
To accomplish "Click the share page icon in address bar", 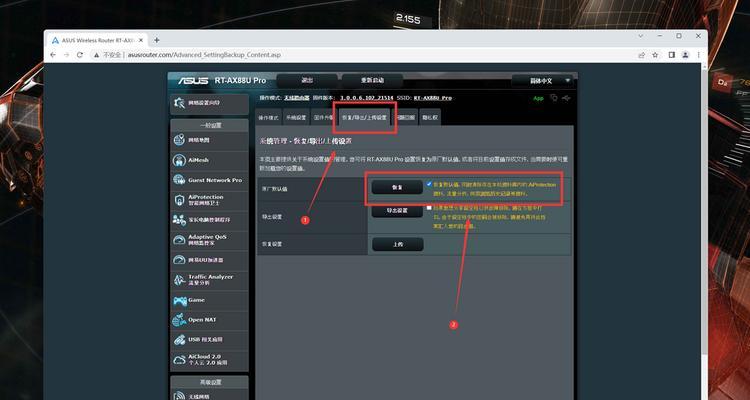I will pyautogui.click(x=642, y=55).
